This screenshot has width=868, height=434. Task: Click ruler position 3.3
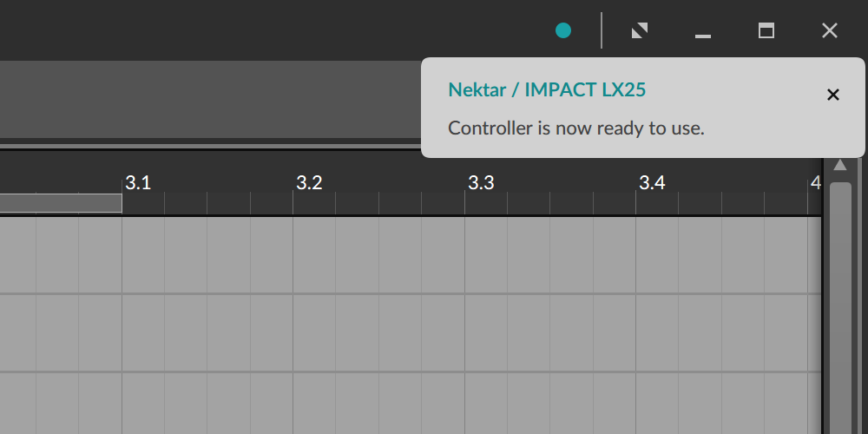(480, 183)
